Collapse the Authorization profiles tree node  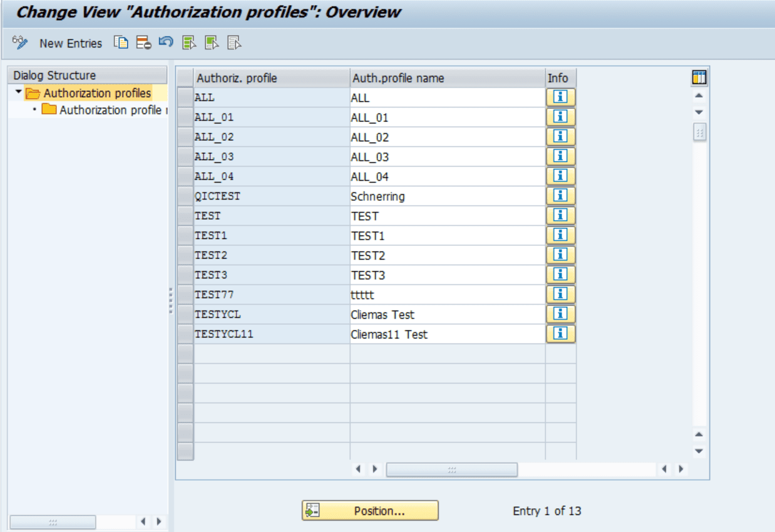point(19,93)
